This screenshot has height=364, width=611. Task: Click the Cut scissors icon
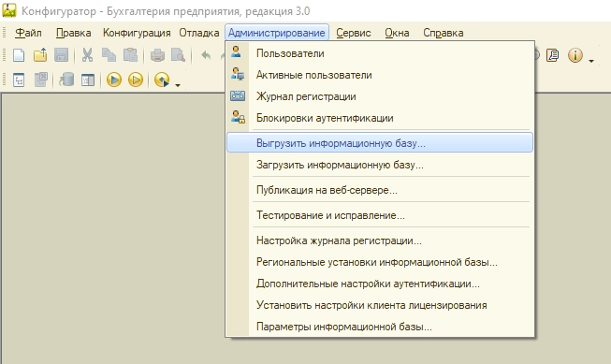point(87,55)
